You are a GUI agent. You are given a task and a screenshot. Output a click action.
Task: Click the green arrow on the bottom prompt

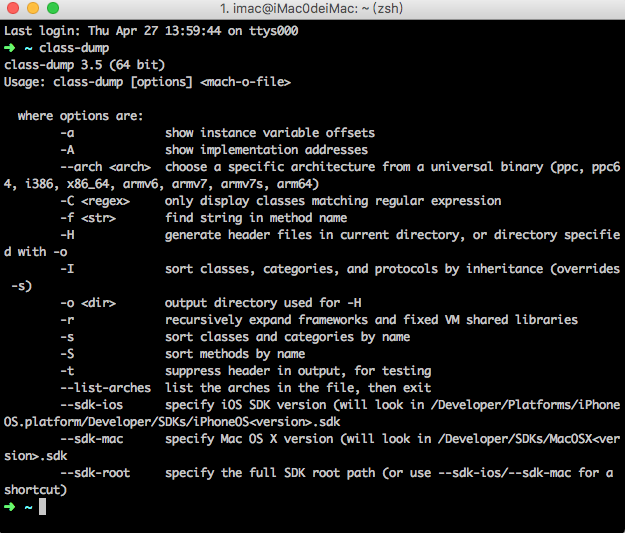[10, 507]
